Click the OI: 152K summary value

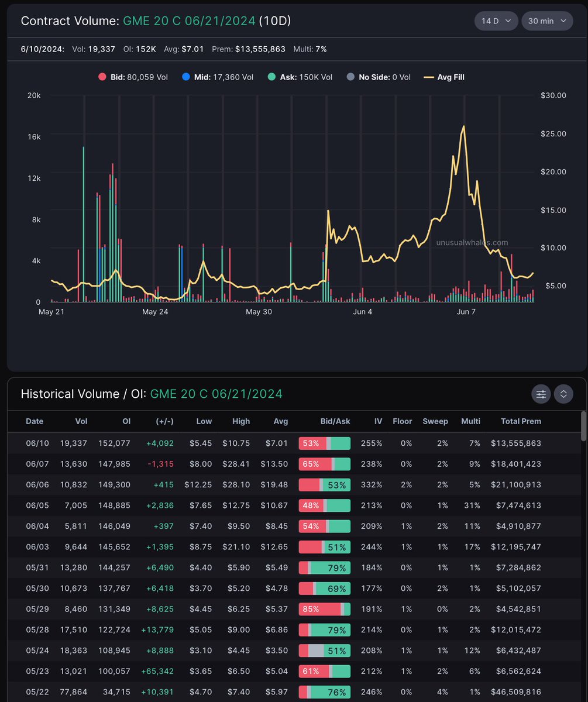(139, 49)
